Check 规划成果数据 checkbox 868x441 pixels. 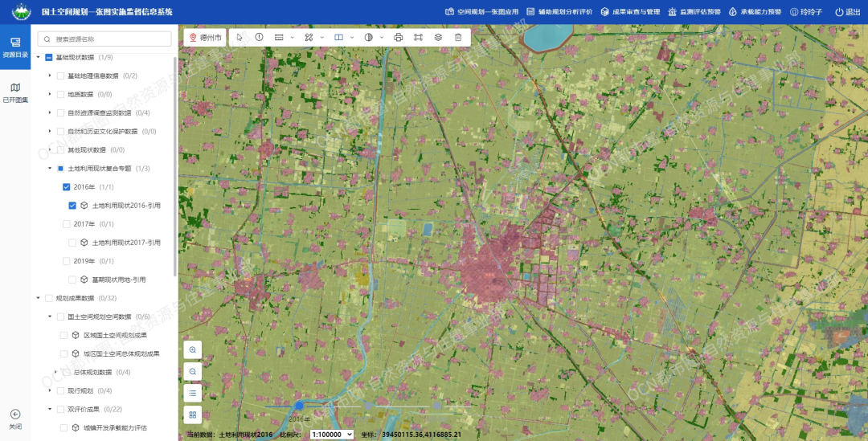tap(49, 298)
